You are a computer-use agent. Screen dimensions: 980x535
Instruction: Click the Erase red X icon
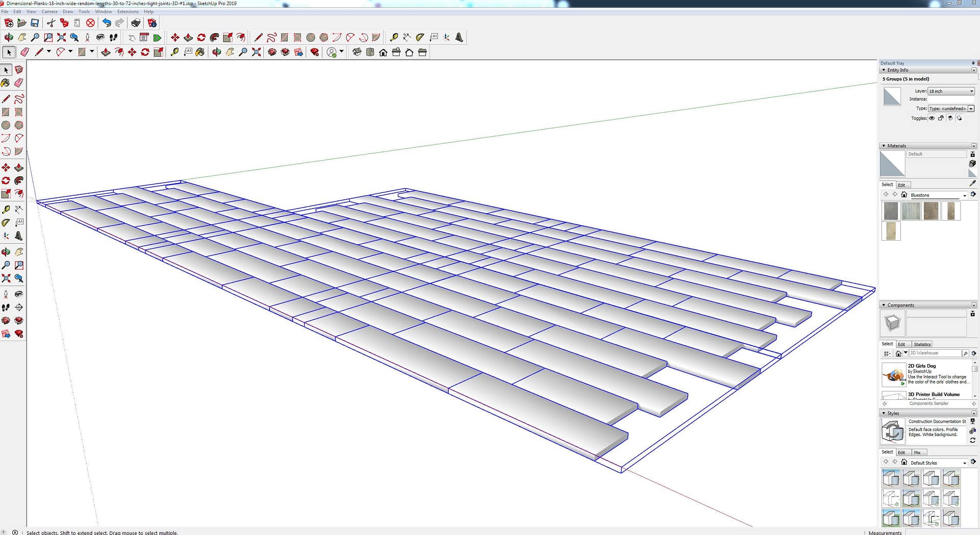point(90,23)
